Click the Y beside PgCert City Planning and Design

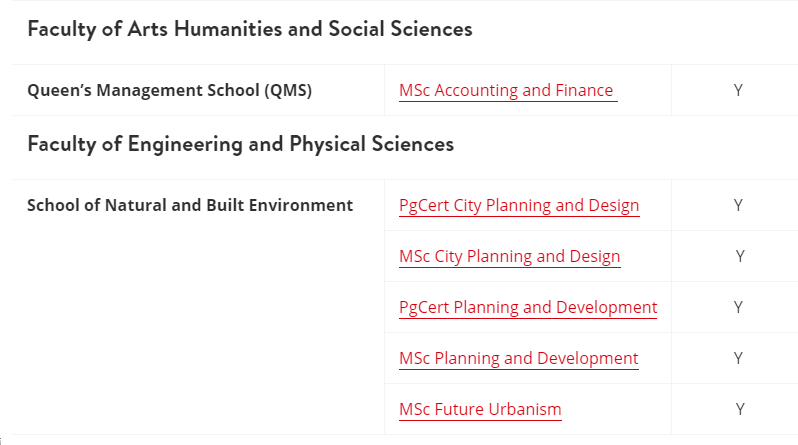point(738,206)
